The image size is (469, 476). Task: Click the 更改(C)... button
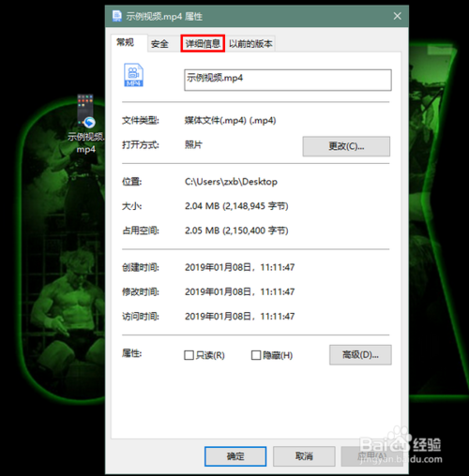pyautogui.click(x=346, y=146)
